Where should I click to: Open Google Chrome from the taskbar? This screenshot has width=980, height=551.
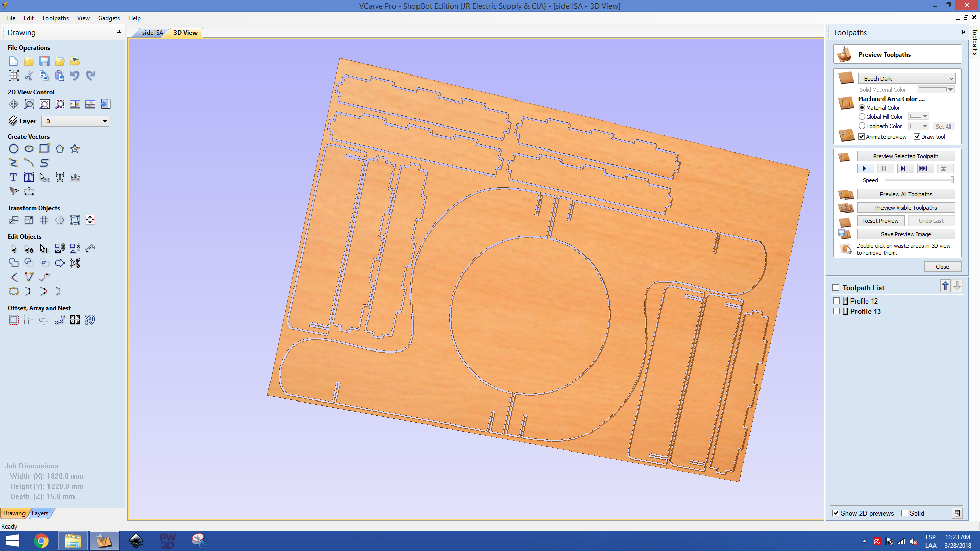coord(41,541)
